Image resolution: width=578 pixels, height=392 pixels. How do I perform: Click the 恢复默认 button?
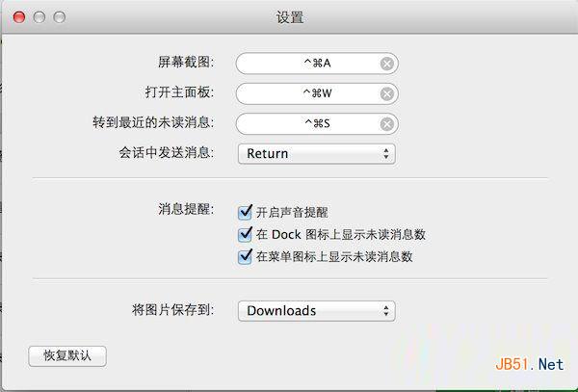pyautogui.click(x=67, y=355)
